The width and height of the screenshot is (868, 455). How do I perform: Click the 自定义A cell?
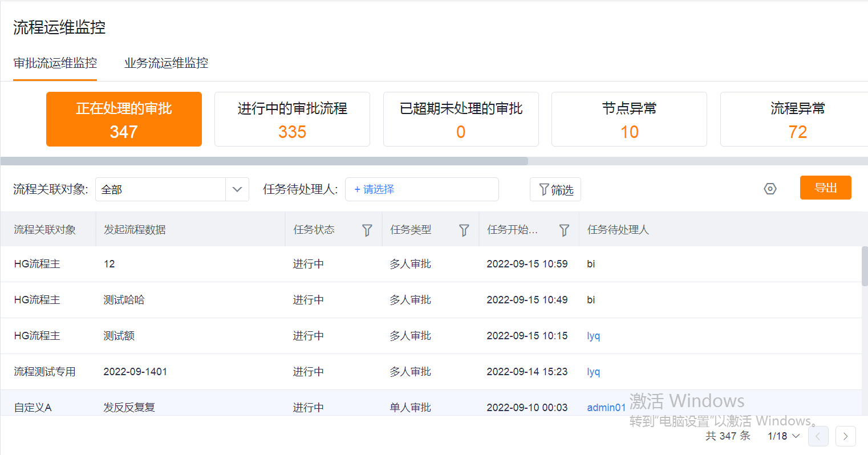pos(33,408)
